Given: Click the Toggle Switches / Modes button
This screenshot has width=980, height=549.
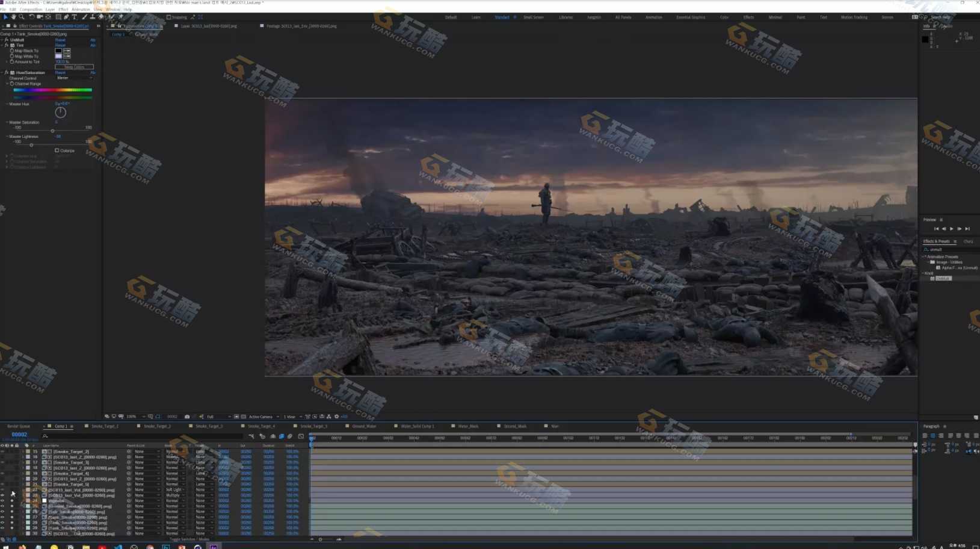Looking at the screenshot, I should (189, 539).
